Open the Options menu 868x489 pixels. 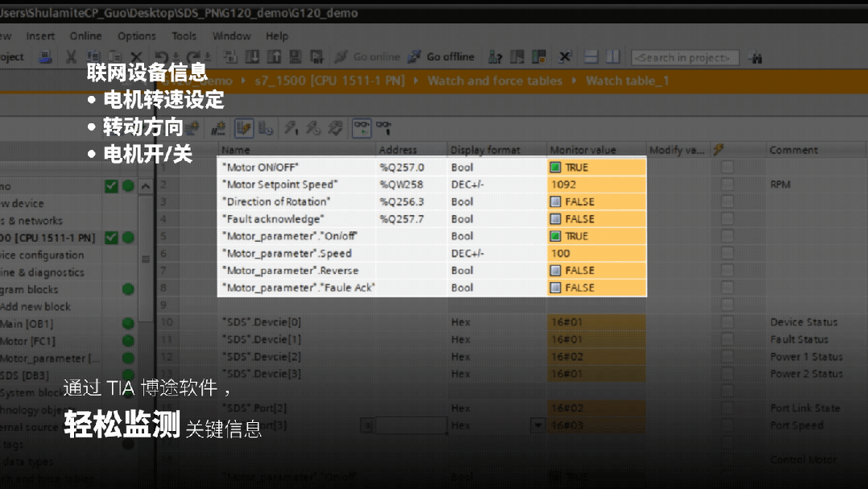(x=137, y=36)
